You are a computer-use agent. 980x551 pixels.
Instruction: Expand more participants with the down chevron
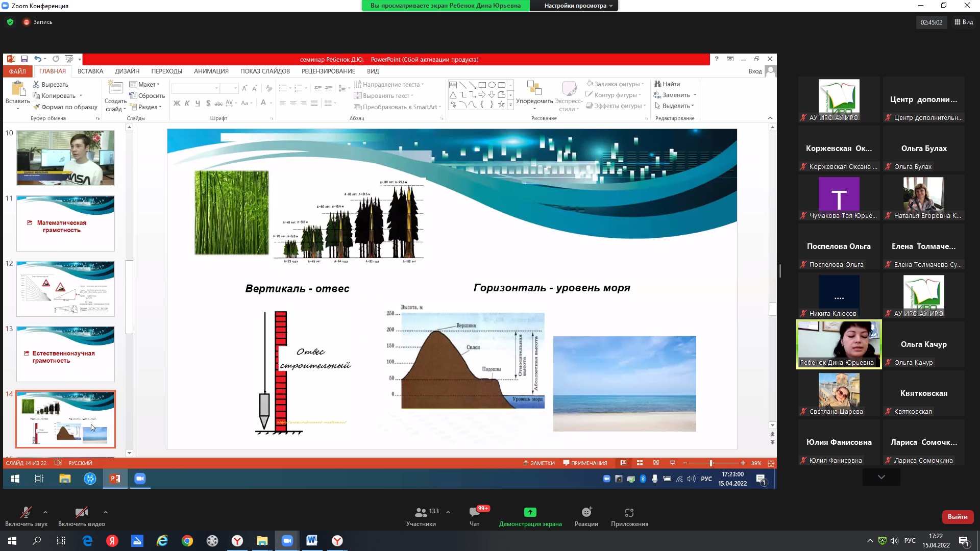(x=881, y=477)
